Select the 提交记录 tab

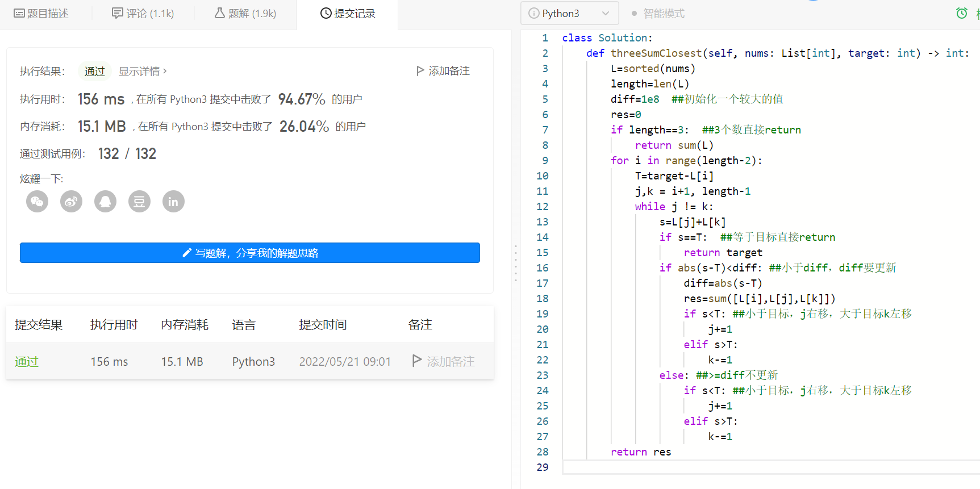pyautogui.click(x=348, y=14)
